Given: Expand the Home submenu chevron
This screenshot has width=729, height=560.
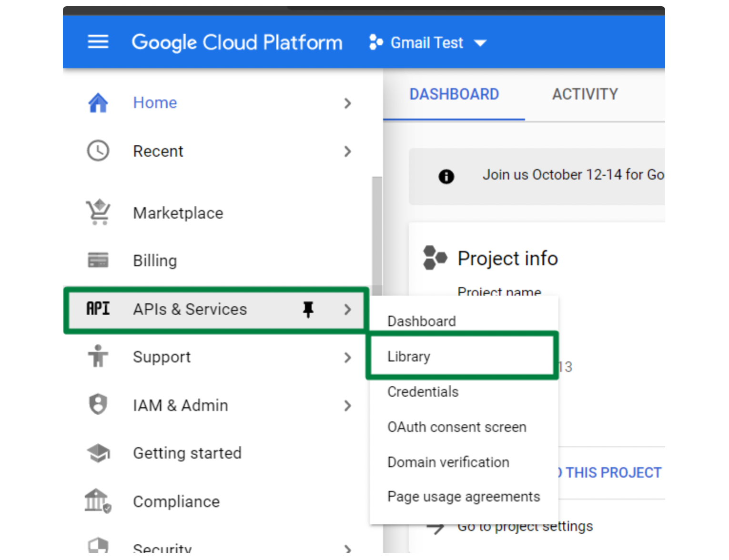Looking at the screenshot, I should (x=348, y=103).
